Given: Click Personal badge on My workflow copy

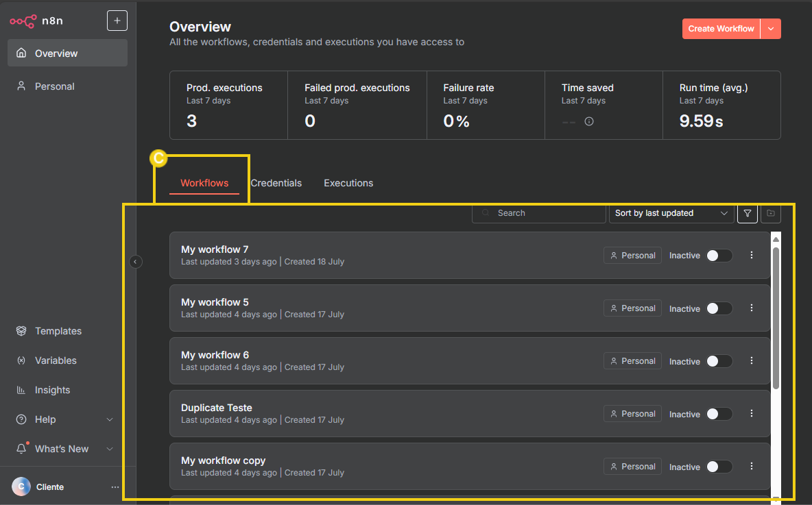Looking at the screenshot, I should (x=632, y=466).
